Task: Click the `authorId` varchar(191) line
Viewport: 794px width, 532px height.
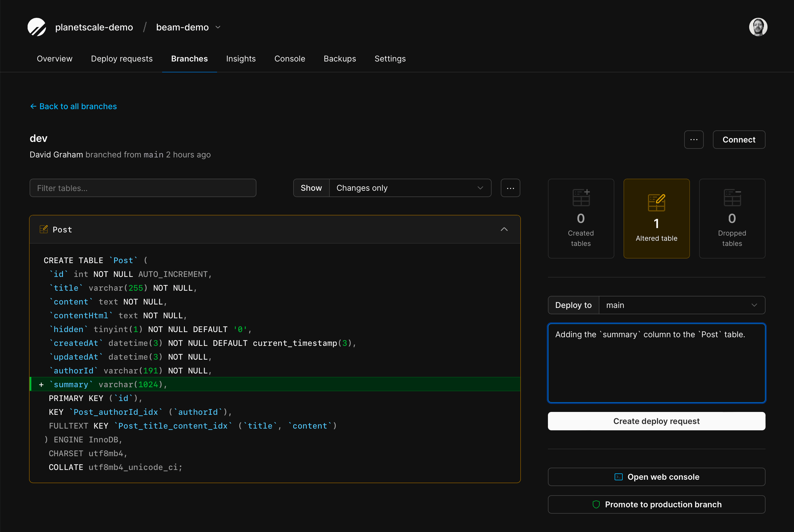Action: pos(130,371)
